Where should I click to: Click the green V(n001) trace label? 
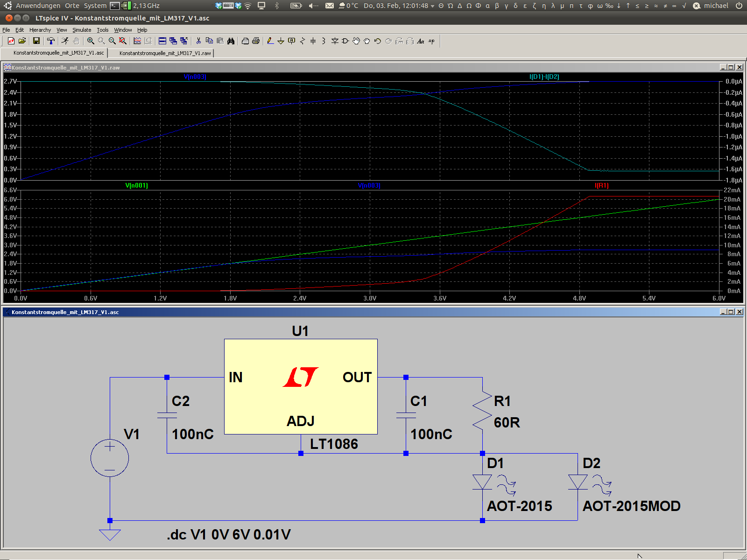(x=136, y=185)
